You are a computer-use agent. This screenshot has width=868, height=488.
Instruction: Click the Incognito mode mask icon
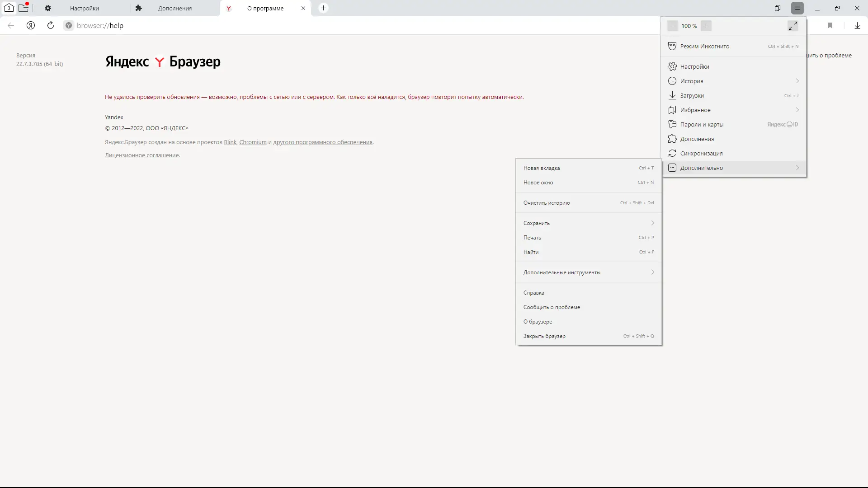coord(672,46)
